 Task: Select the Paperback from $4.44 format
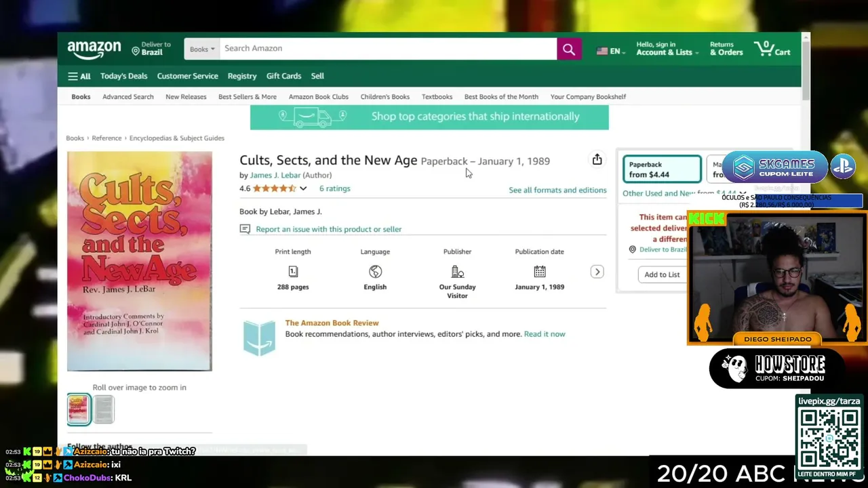pos(662,169)
